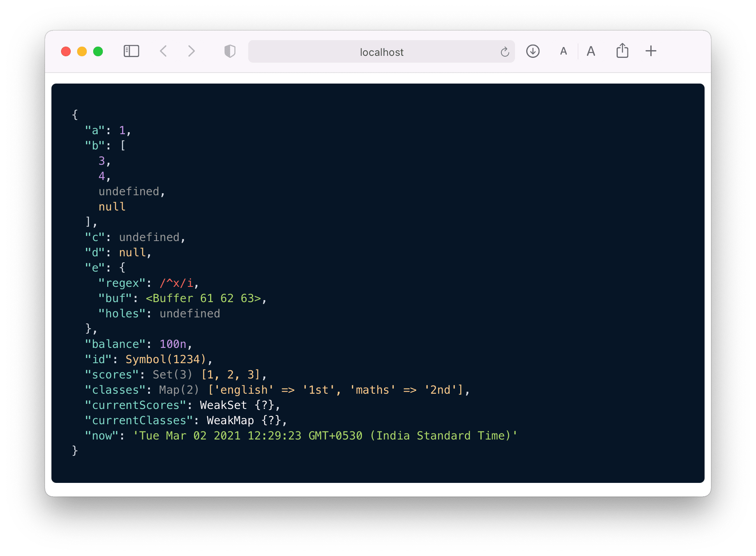
Task: Go back to the previous page
Action: point(163,51)
